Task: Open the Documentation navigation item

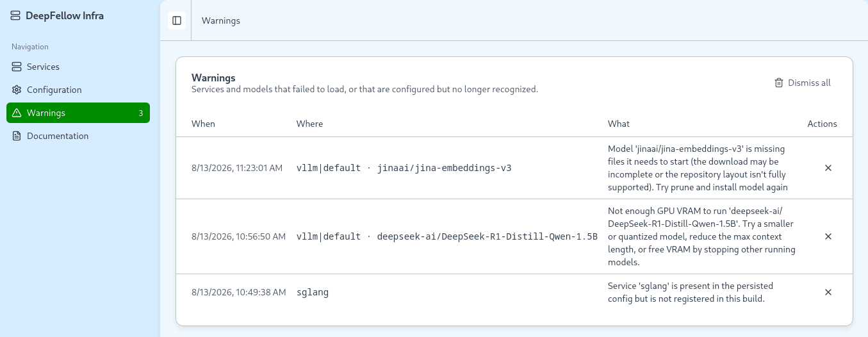Action: (78, 136)
